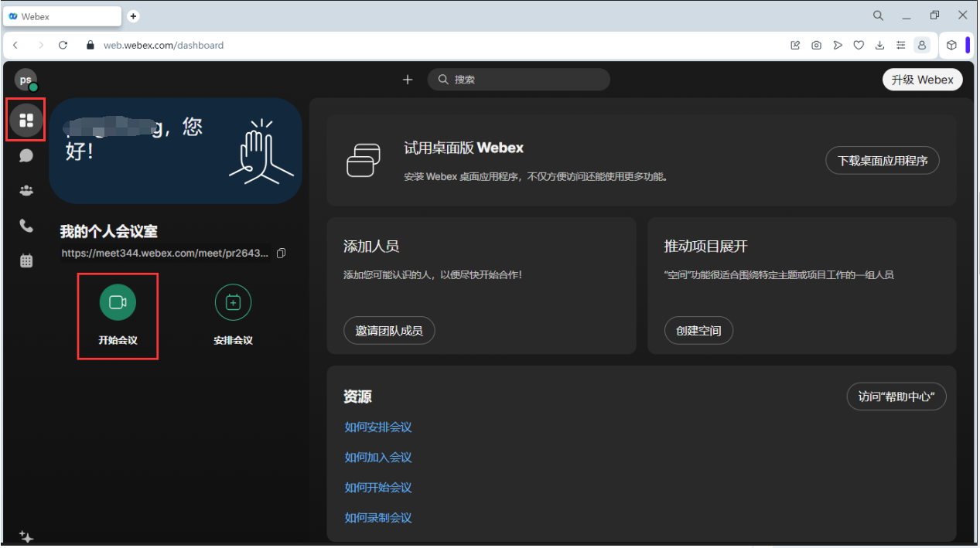Image resolution: width=980 pixels, height=548 pixels.
Task: Click the address bar URL web.webex.com/dashboard
Action: [x=163, y=46]
